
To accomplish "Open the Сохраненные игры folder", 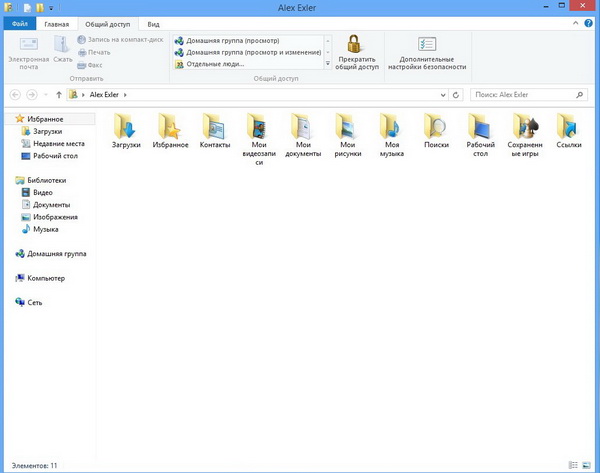I will (525, 126).
